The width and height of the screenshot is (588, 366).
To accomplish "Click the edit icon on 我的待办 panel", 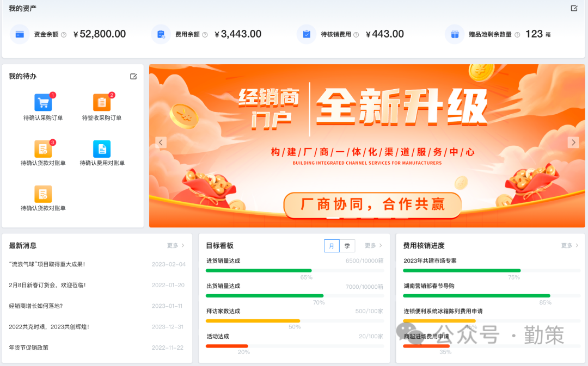I will pos(133,77).
